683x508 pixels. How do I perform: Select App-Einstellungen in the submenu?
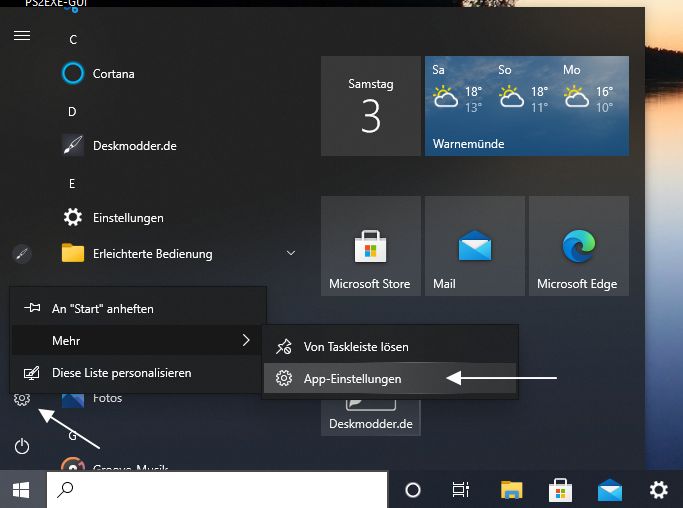click(390, 379)
